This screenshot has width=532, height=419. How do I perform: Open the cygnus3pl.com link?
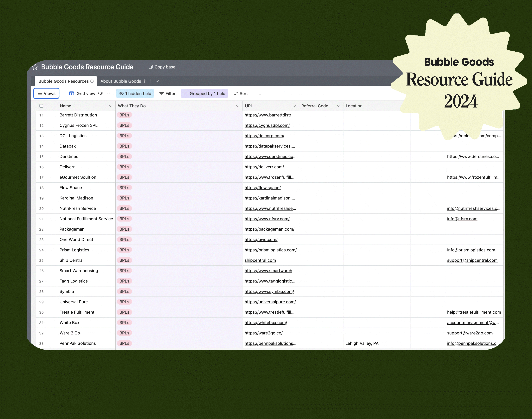(267, 125)
